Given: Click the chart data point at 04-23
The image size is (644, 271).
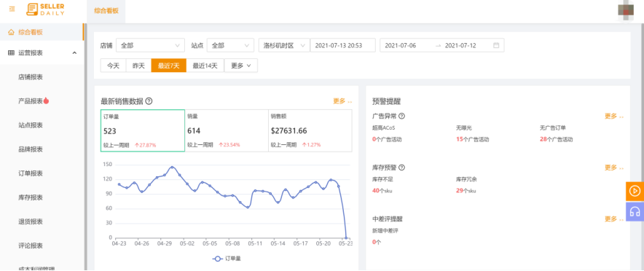Looking at the screenshot, I should (119, 184).
